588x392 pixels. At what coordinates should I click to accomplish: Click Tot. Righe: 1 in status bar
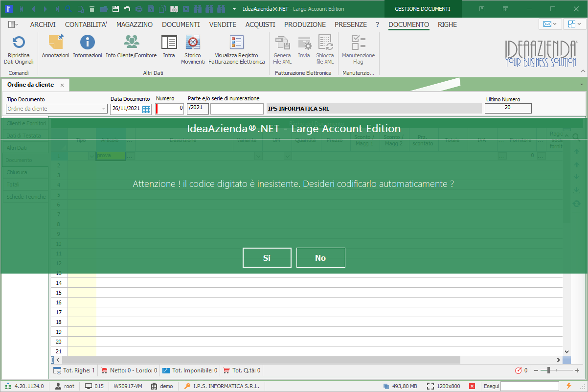[x=74, y=370]
